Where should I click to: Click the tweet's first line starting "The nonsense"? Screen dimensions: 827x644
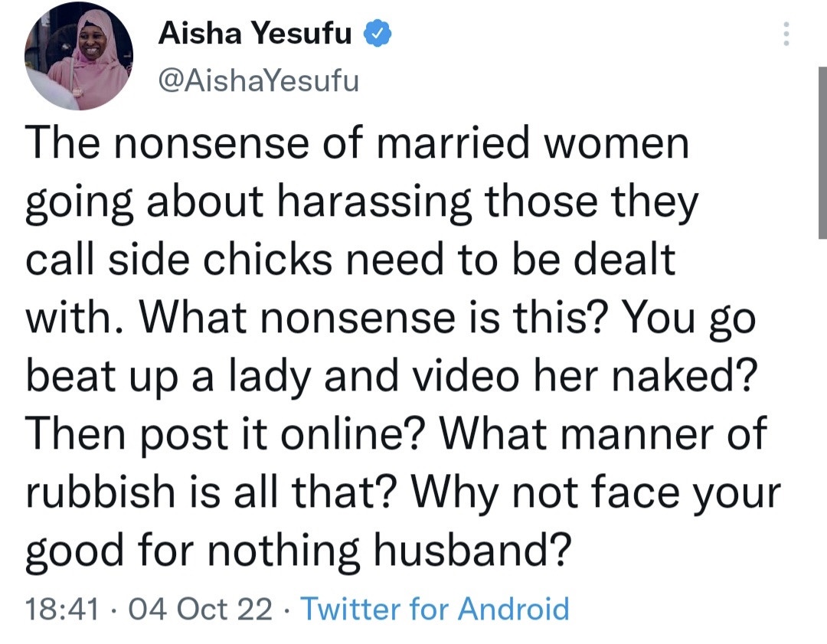click(x=357, y=145)
